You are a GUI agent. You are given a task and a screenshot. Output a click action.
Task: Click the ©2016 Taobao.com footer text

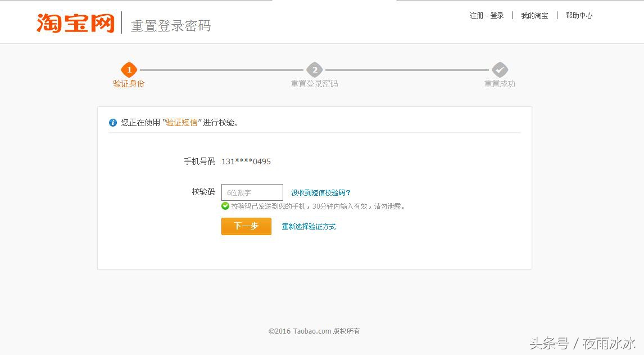click(314, 331)
